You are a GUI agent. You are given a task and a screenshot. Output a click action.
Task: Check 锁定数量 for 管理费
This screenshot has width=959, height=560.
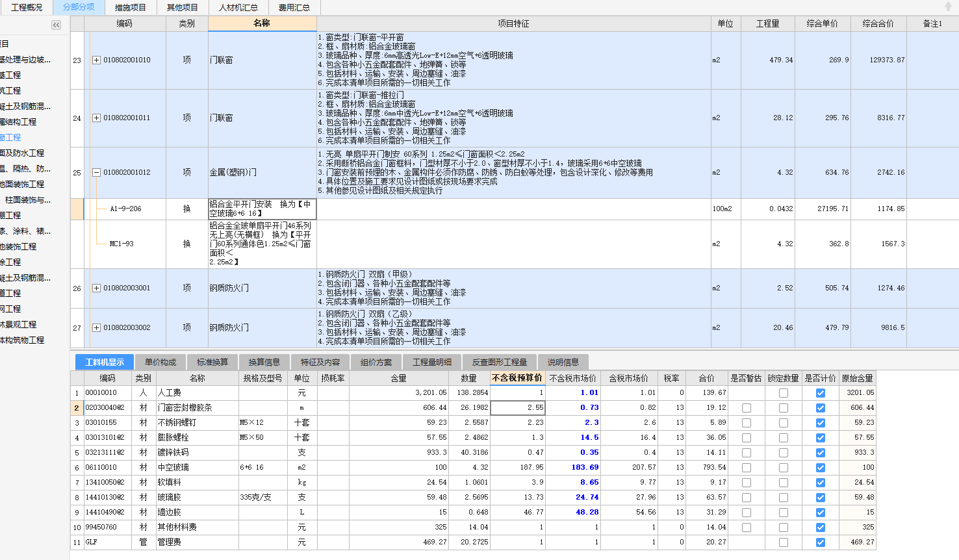click(x=784, y=542)
